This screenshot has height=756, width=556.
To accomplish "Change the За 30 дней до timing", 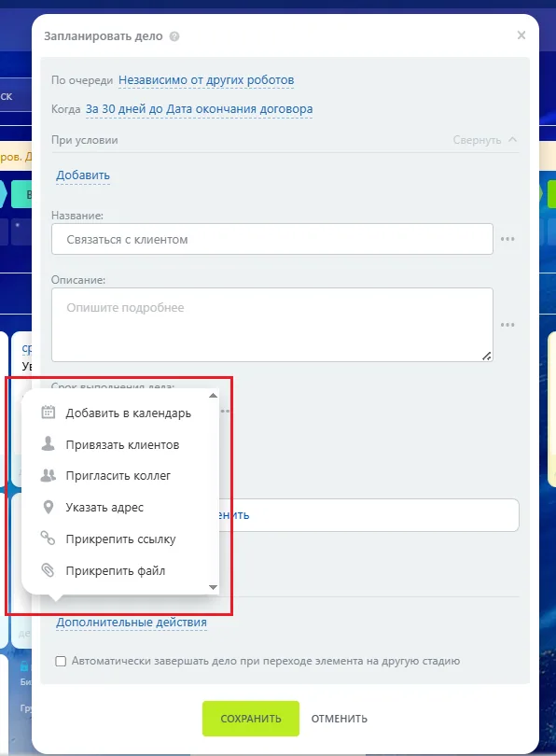I will pos(199,109).
